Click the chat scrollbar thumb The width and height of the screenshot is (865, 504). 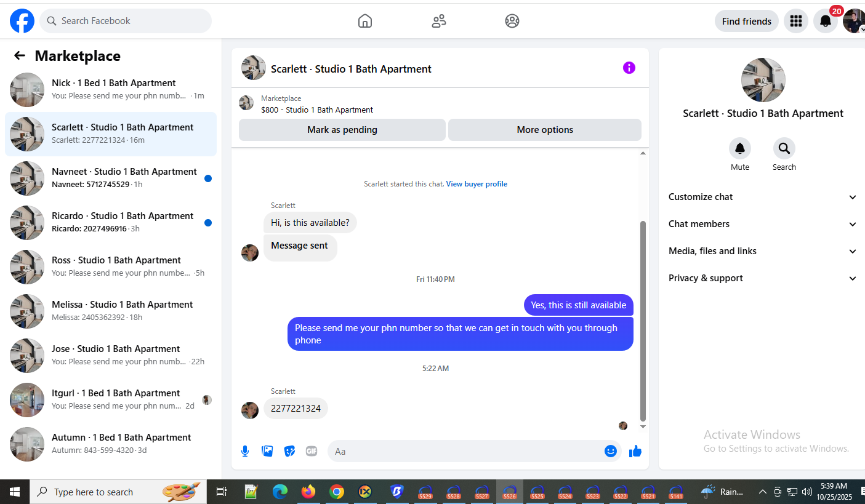pyautogui.click(x=643, y=320)
